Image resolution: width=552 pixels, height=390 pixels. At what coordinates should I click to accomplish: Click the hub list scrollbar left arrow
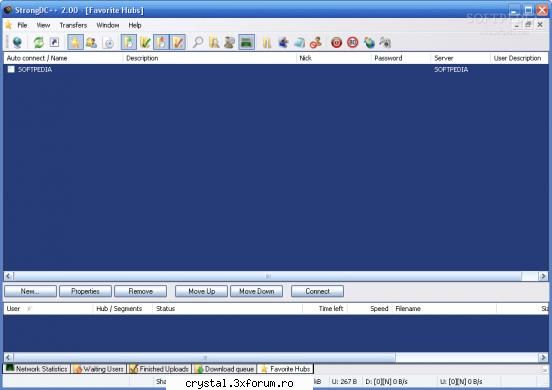click(x=8, y=276)
